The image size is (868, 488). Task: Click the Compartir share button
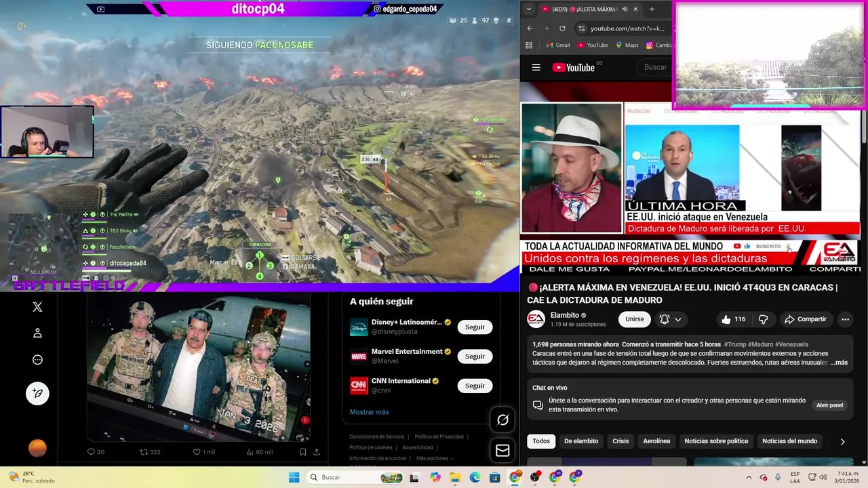pos(806,319)
